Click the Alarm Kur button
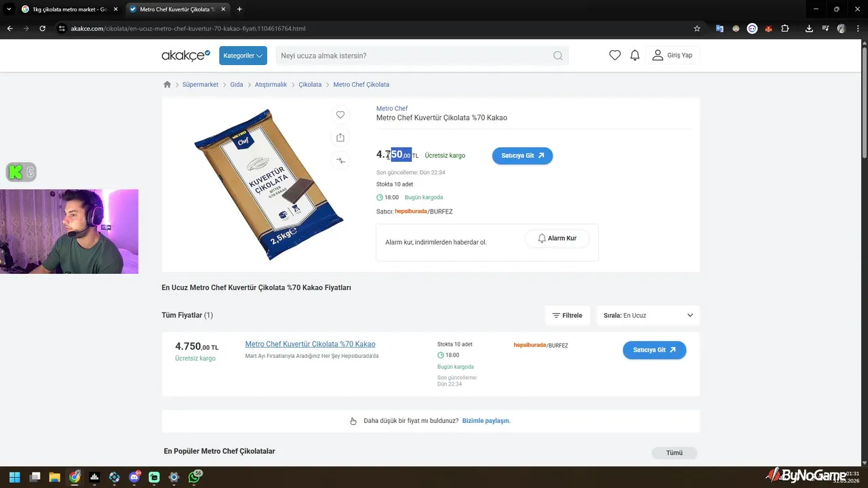Screen dimensions: 868x488 557,239
